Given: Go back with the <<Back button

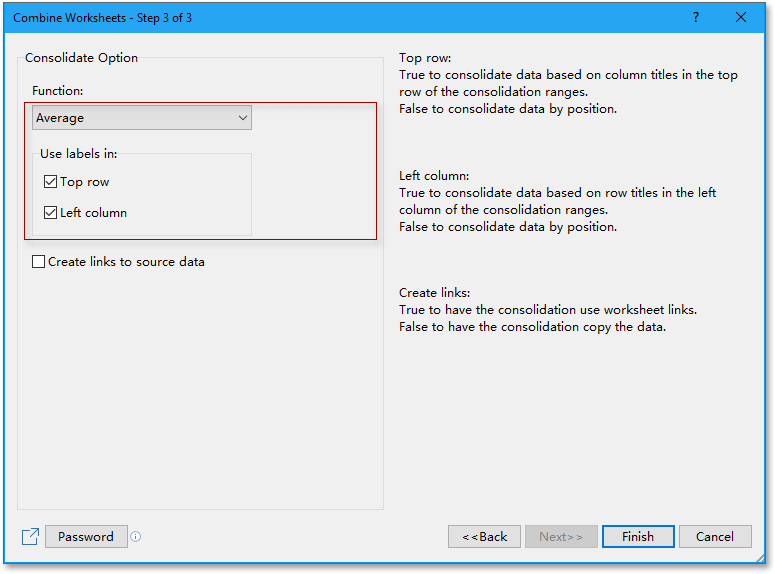Looking at the screenshot, I should coord(485,537).
